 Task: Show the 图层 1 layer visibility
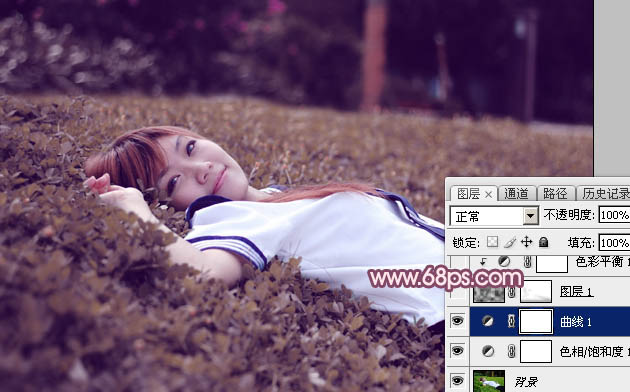coord(458,292)
